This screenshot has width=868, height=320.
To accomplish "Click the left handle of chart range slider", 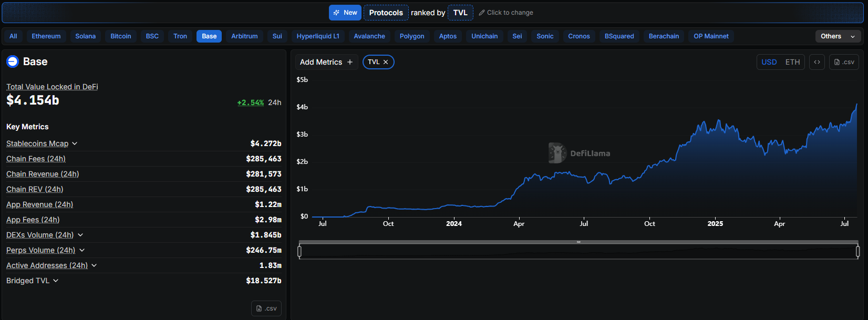I will click(x=299, y=252).
